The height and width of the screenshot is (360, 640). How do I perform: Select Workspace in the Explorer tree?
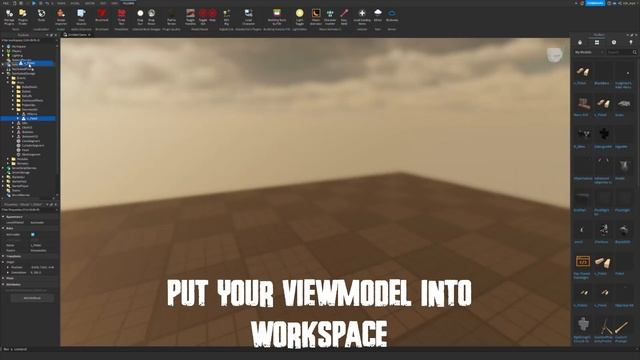point(19,47)
